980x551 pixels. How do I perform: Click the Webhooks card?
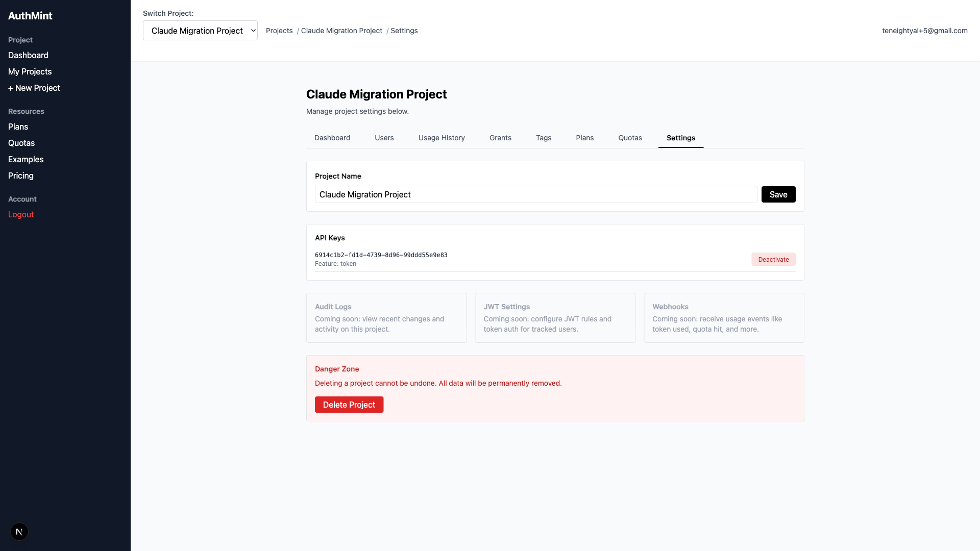724,318
